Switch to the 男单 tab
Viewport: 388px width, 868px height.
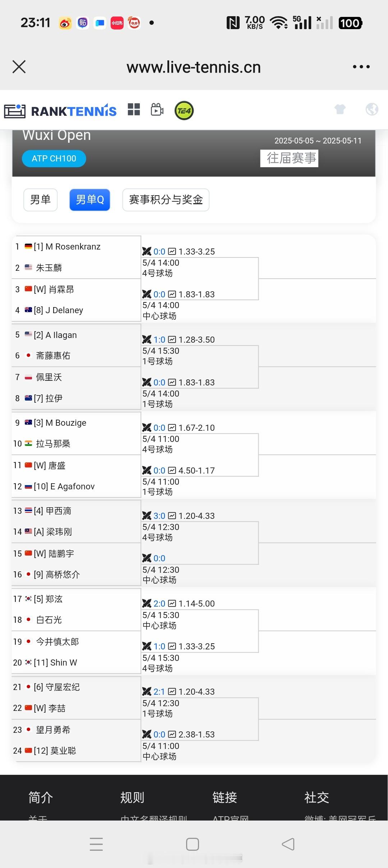pos(41,200)
